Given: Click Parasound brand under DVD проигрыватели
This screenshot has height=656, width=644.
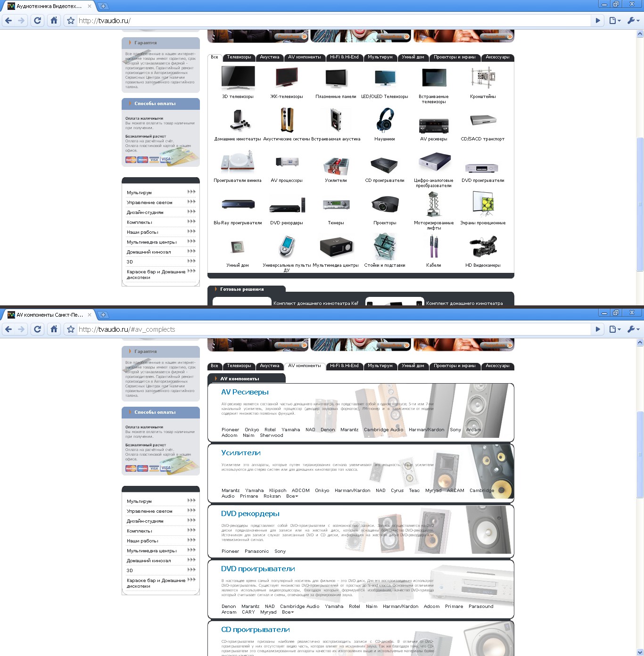Looking at the screenshot, I should coord(481,607).
